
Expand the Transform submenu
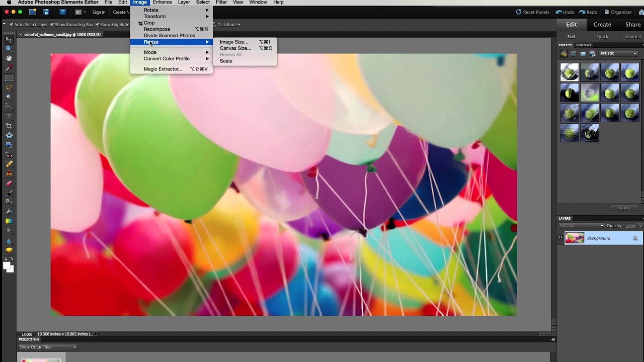click(171, 17)
